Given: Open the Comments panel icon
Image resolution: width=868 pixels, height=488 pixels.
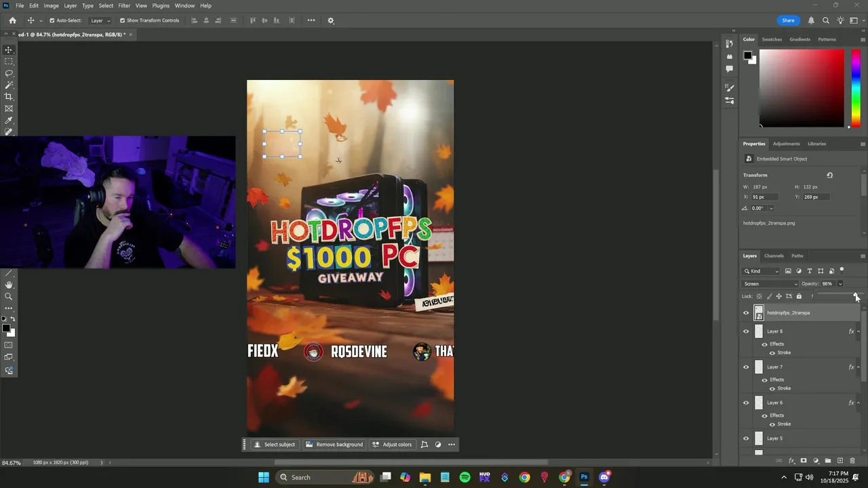Looking at the screenshot, I should pyautogui.click(x=730, y=68).
